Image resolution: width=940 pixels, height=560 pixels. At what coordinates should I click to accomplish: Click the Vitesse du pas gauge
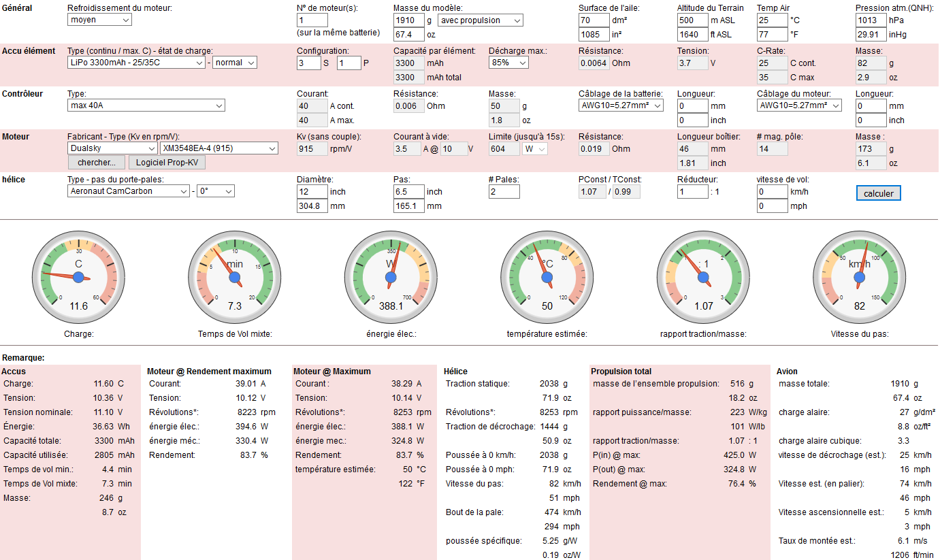[x=859, y=277]
